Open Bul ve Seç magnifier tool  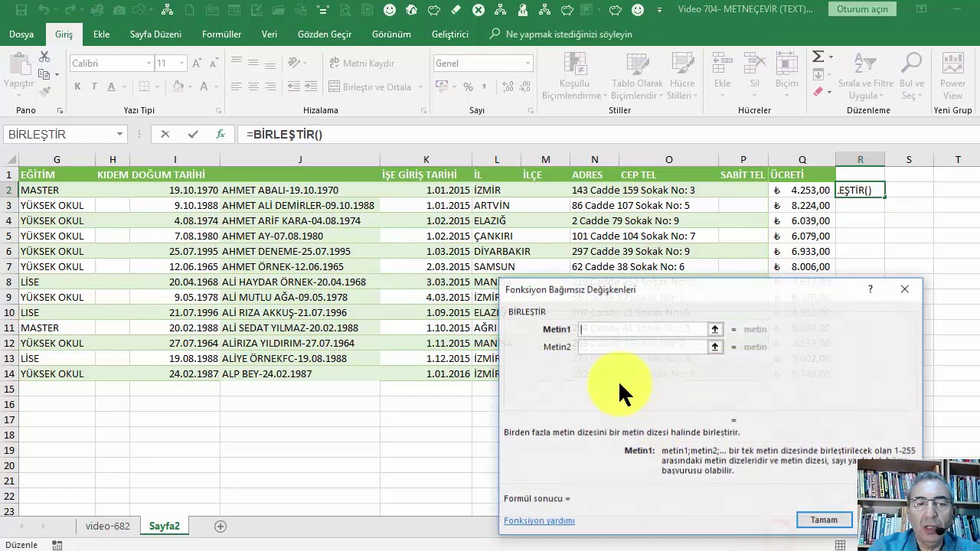pyautogui.click(x=911, y=77)
